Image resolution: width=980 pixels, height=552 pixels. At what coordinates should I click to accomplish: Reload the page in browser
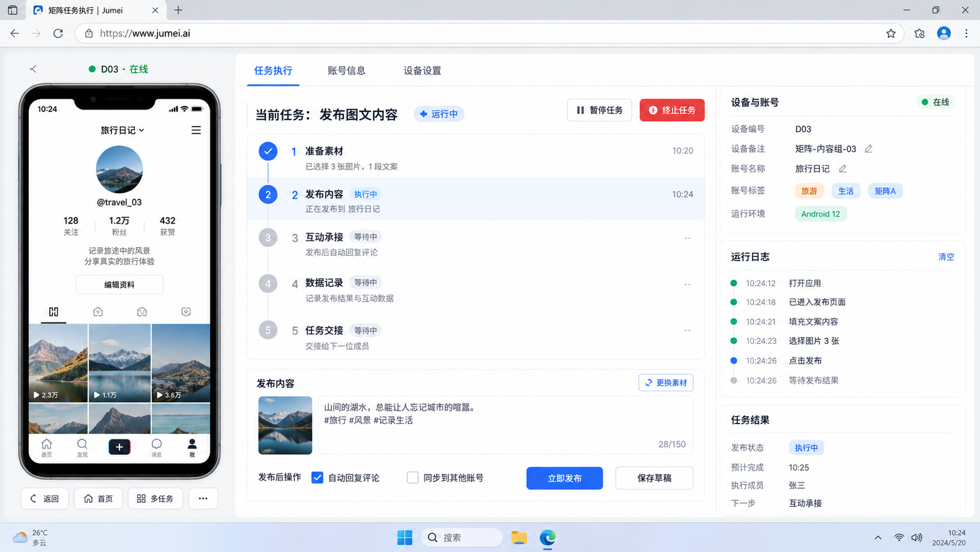[58, 33]
